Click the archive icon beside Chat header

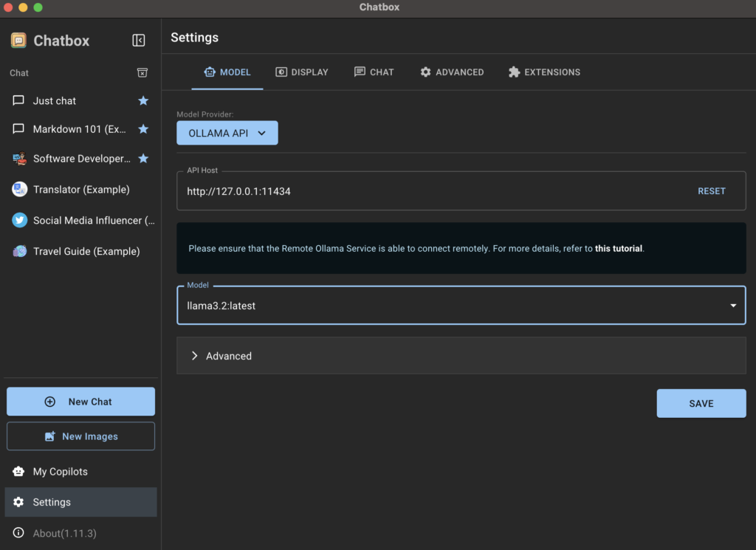(x=142, y=73)
